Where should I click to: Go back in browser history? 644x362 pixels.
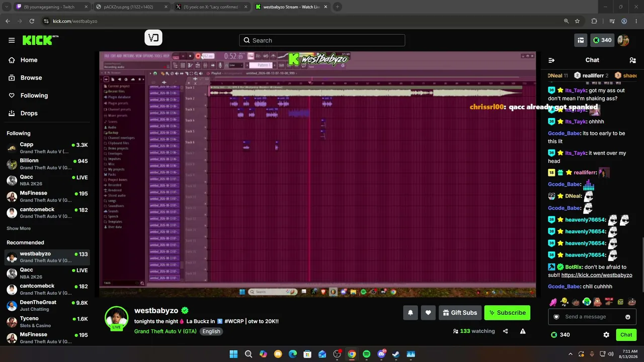[8, 21]
